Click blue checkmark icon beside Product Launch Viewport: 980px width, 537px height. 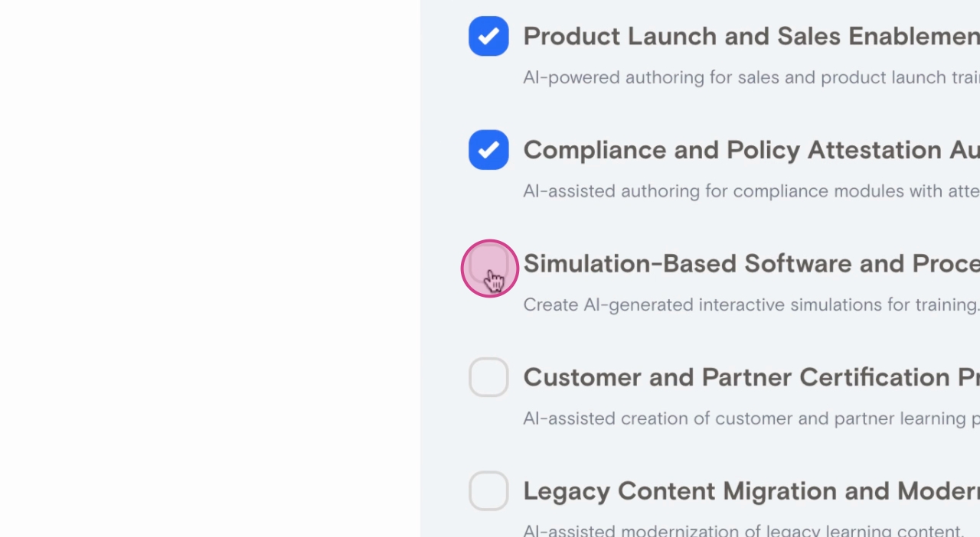tap(488, 36)
